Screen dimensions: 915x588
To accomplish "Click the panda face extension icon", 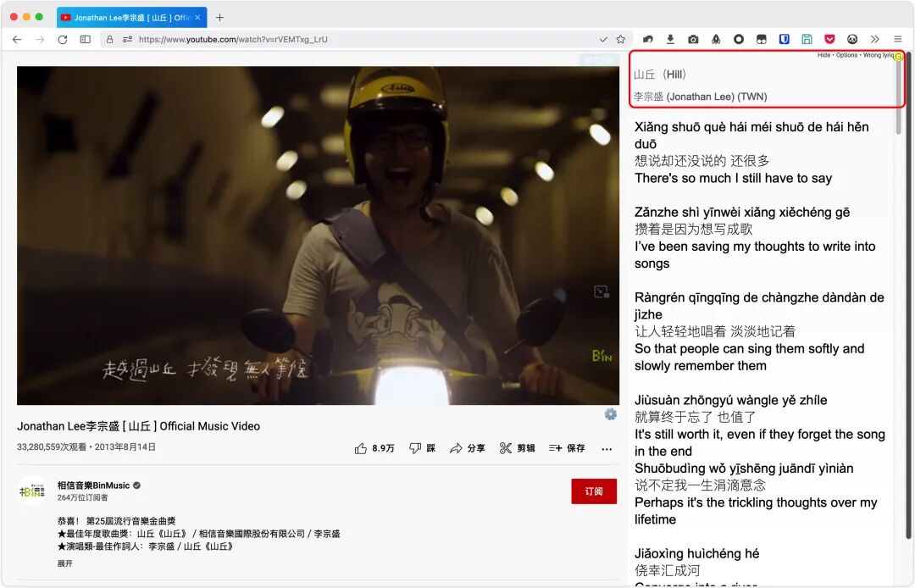I will pos(852,39).
